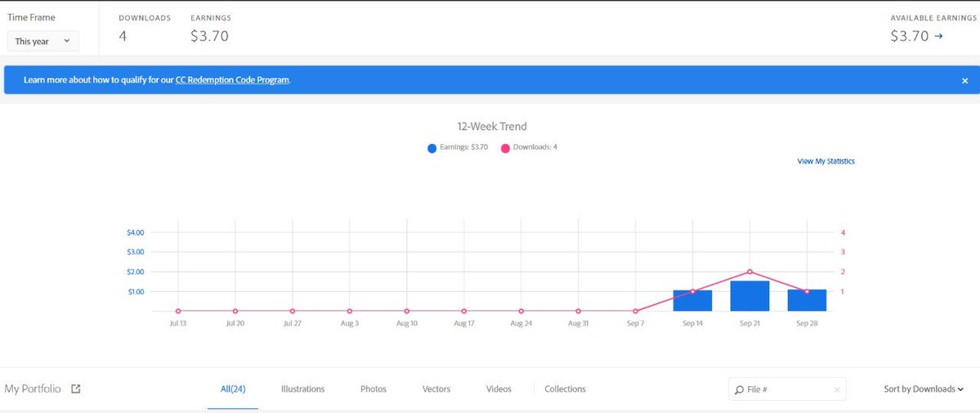The width and height of the screenshot is (980, 413).
Task: Select the Sep 7 downloads data point
Action: pos(636,311)
